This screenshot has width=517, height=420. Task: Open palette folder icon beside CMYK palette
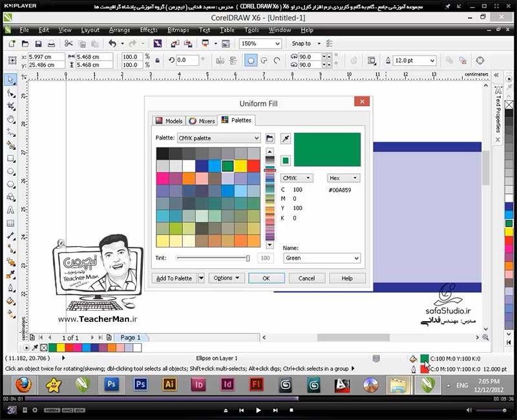coord(269,138)
